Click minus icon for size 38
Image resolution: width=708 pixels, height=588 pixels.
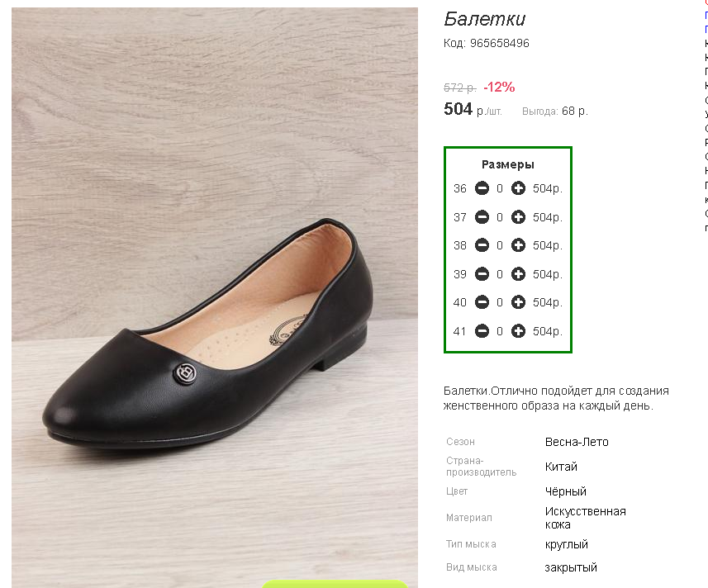[x=482, y=245]
